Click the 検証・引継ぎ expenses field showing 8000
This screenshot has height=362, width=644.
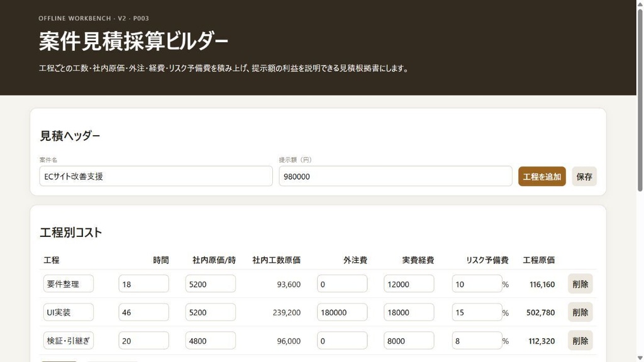point(409,340)
